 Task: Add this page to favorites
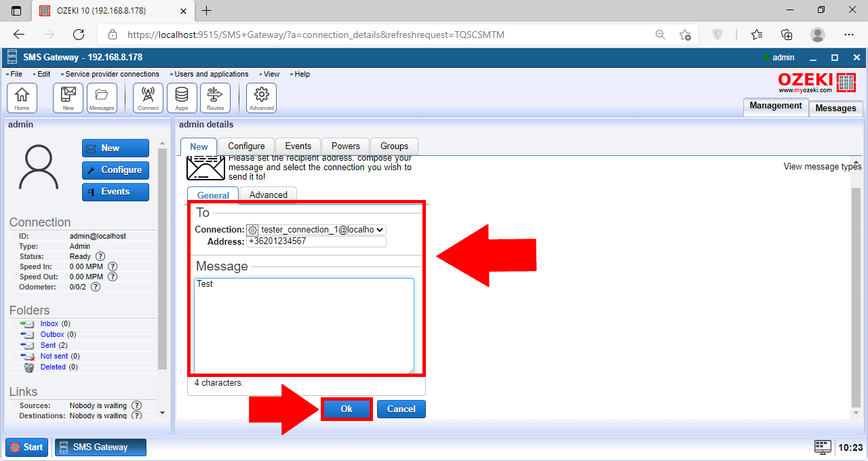(686, 35)
